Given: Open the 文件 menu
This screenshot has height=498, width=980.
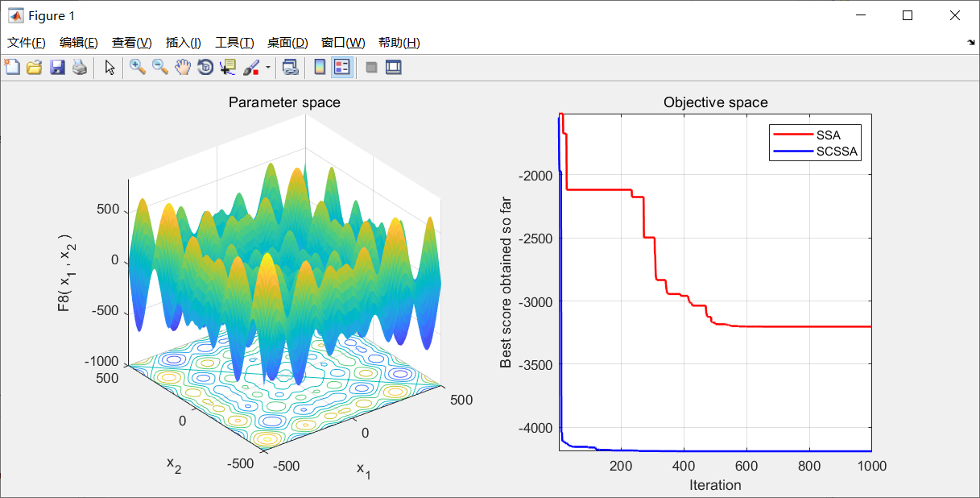Looking at the screenshot, I should 25,42.
